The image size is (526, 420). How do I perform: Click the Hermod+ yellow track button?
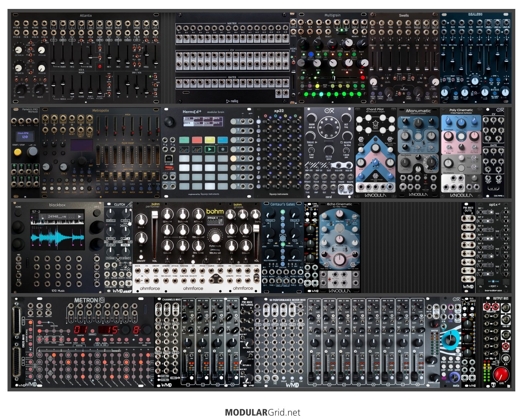coord(210,139)
